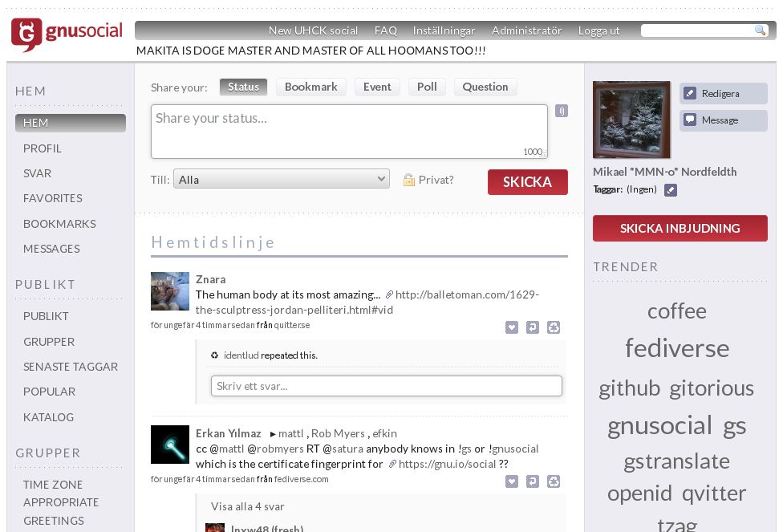Click the Skriv ett svar reply field
Screen dimensions: 783x532
click(x=386, y=385)
